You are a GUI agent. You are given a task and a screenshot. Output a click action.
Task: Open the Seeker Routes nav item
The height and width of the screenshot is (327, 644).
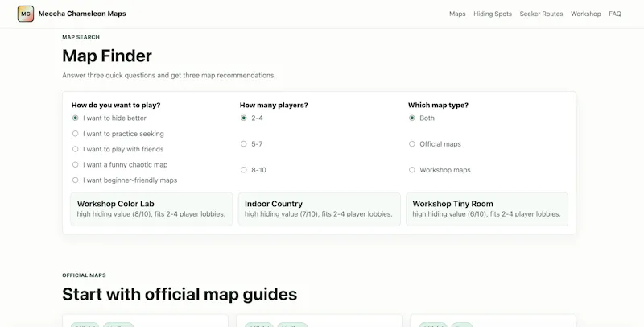[x=541, y=14]
